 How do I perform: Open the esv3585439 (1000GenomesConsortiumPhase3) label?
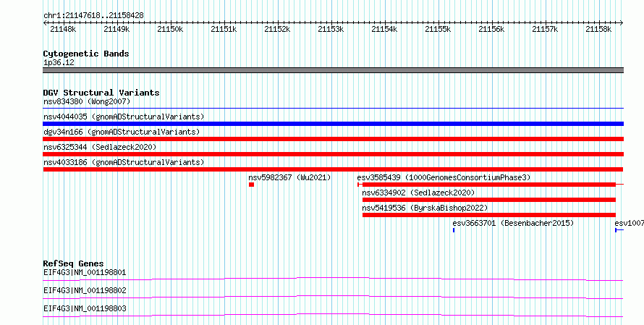[444, 177]
